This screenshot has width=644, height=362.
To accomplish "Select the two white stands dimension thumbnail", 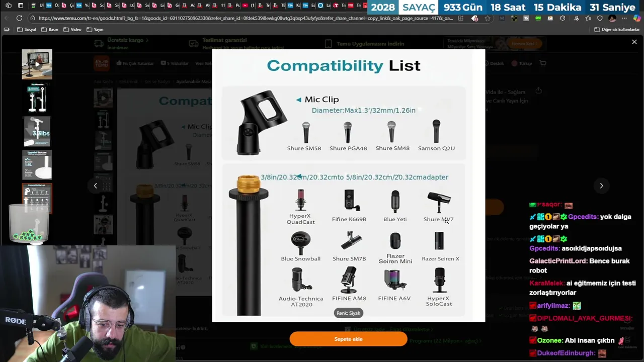I will pos(37,98).
